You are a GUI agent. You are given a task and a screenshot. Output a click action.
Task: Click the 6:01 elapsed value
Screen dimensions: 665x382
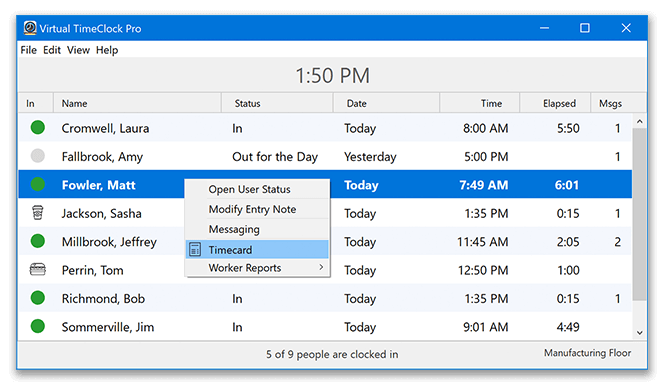click(x=567, y=185)
